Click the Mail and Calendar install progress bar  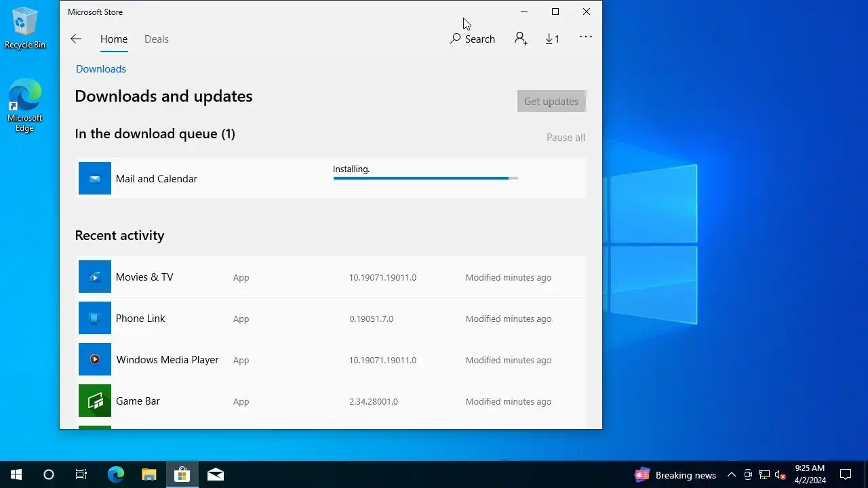(426, 178)
